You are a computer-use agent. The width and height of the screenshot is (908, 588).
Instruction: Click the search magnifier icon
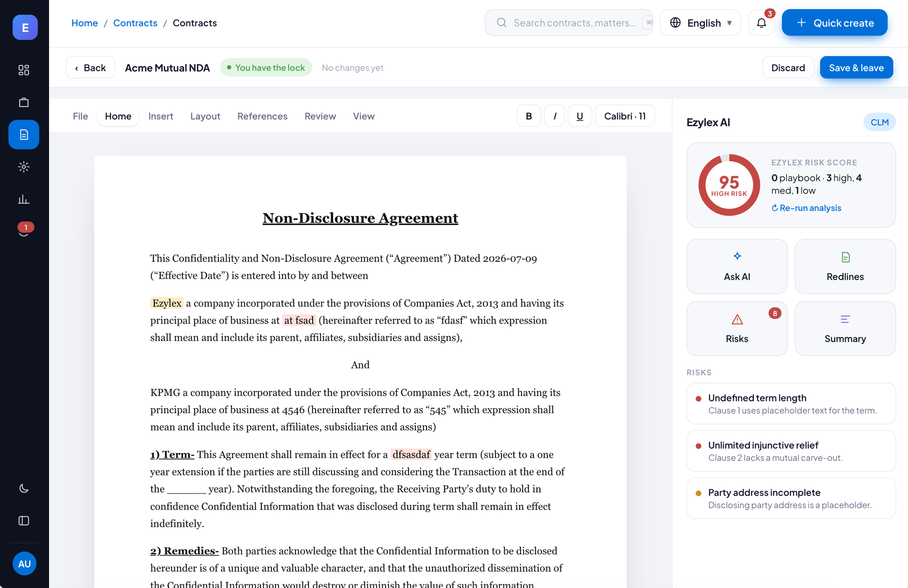(501, 23)
